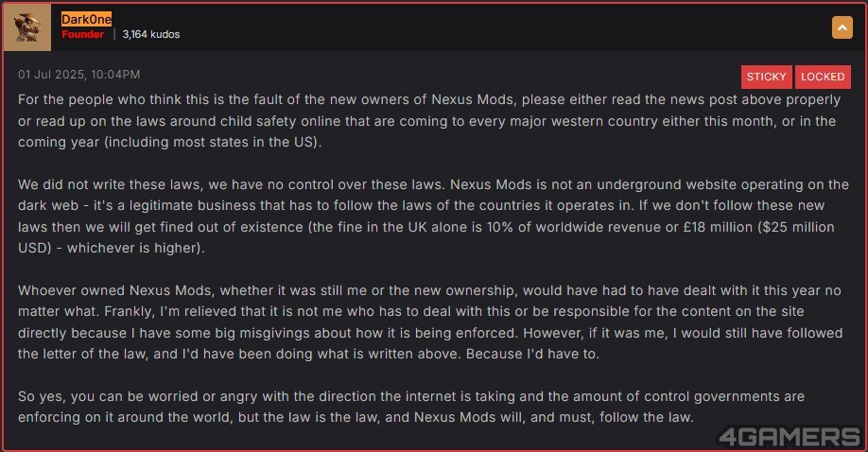Click the paragraph starting "We did not write"
Screen dimensions: 868x452
tap(433, 216)
